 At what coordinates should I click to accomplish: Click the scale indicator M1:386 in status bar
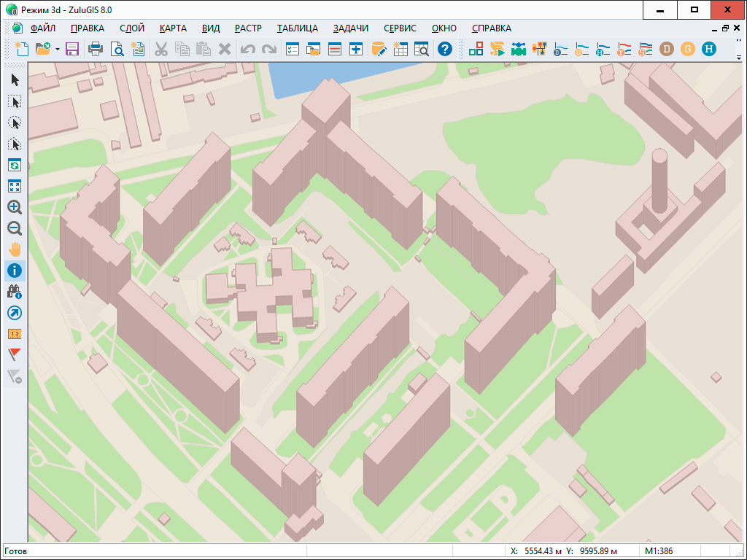(659, 551)
